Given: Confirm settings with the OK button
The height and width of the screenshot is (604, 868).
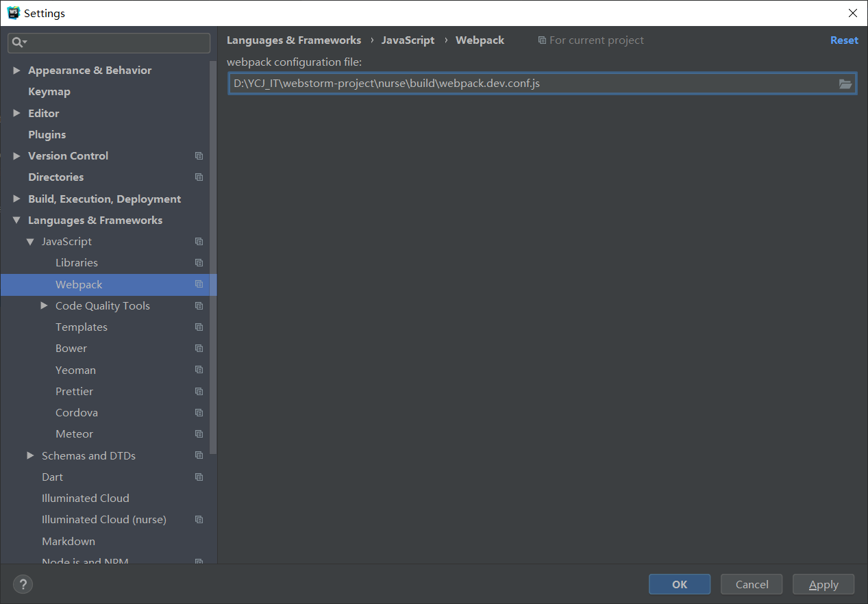Looking at the screenshot, I should pyautogui.click(x=679, y=584).
